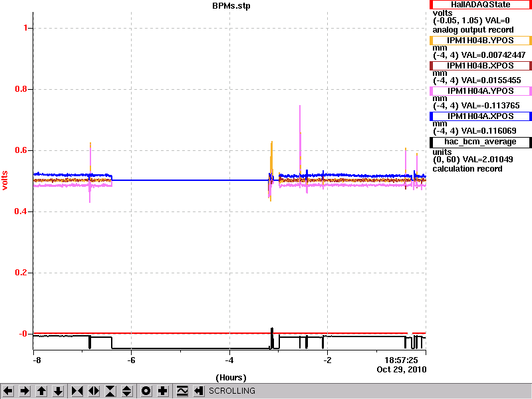Screen dimensions: 532x399
Task: Click the '-4' x-axis tick label
Action: pos(229,360)
